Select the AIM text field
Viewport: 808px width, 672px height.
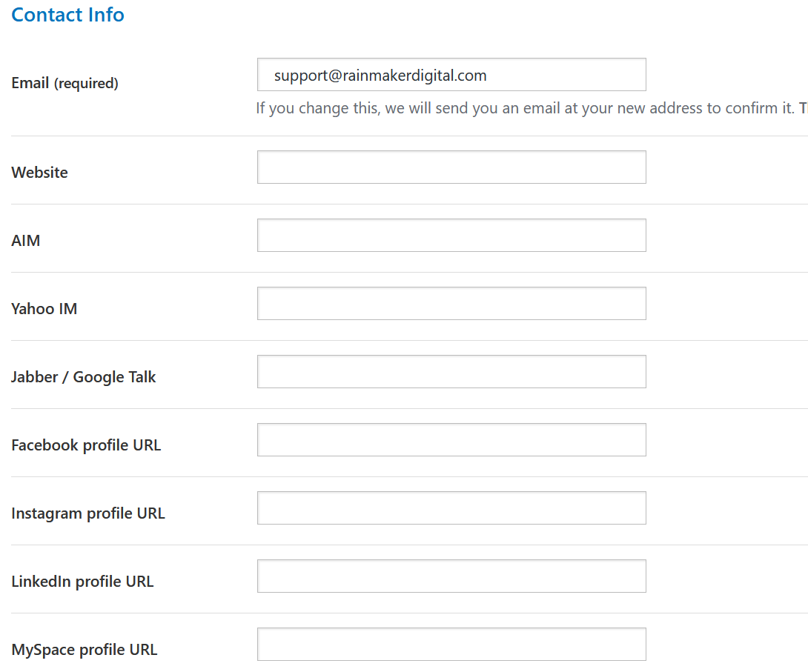[451, 236]
